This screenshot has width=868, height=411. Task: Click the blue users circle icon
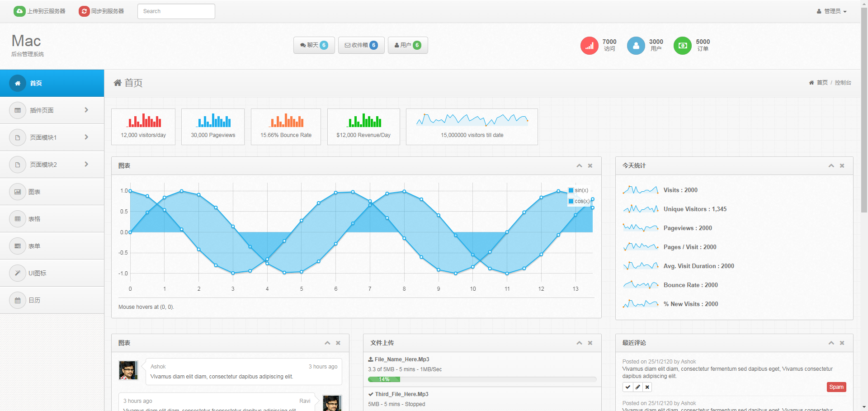[x=636, y=46]
